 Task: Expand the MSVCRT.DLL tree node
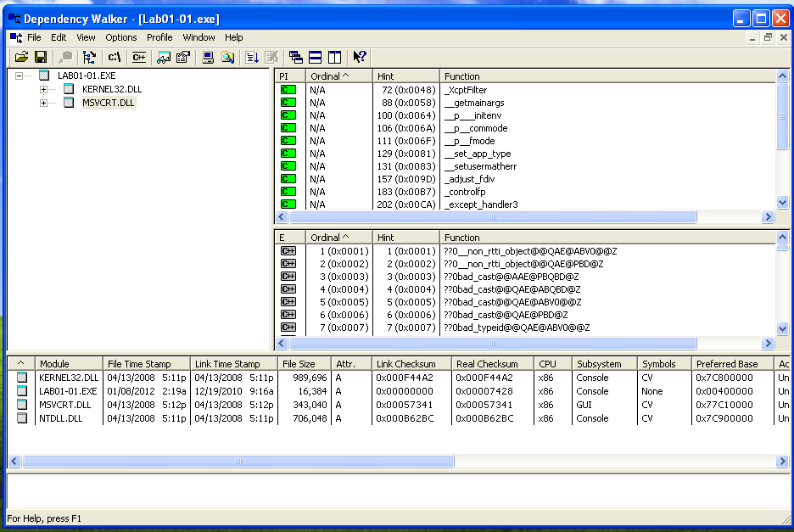43,104
